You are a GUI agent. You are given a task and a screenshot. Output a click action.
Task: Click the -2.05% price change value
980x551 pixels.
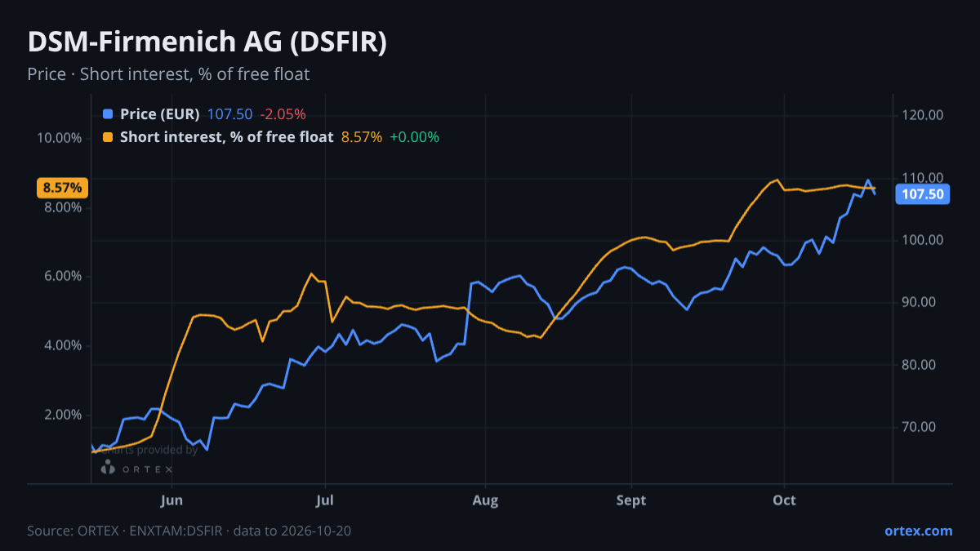point(283,114)
